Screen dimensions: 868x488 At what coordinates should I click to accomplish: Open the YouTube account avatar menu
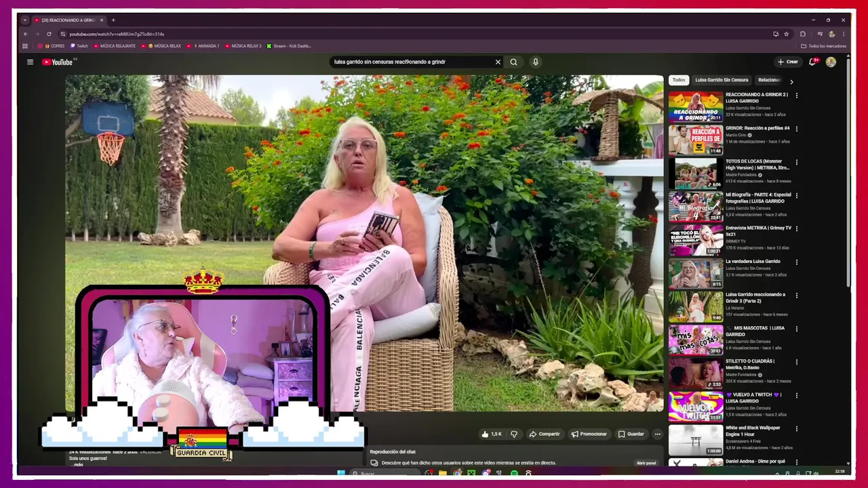[831, 62]
